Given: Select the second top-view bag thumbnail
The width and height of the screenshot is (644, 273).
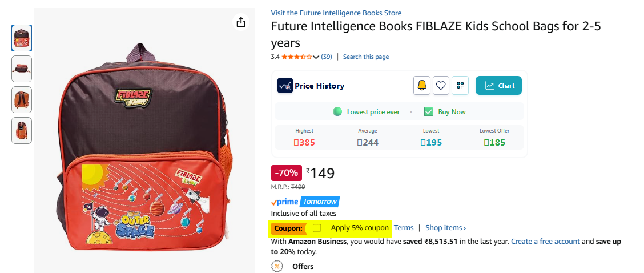Looking at the screenshot, I should [21, 69].
